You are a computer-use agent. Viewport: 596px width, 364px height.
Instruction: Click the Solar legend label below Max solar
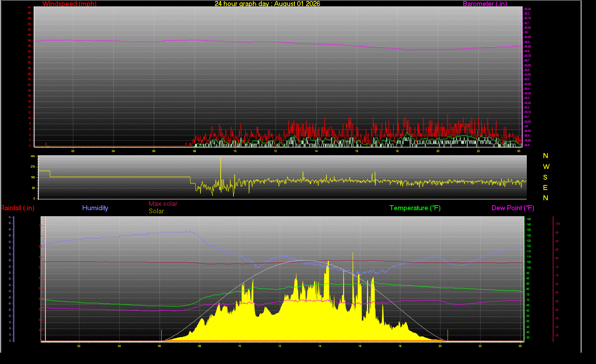[156, 211]
